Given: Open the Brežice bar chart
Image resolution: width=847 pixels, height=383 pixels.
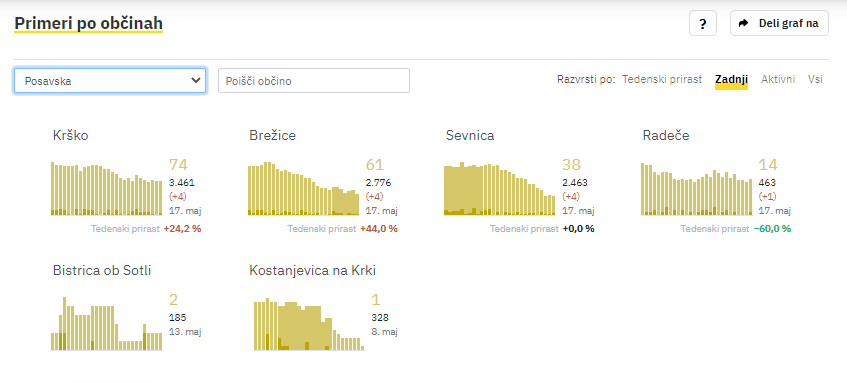Looking at the screenshot, I should point(303,188).
